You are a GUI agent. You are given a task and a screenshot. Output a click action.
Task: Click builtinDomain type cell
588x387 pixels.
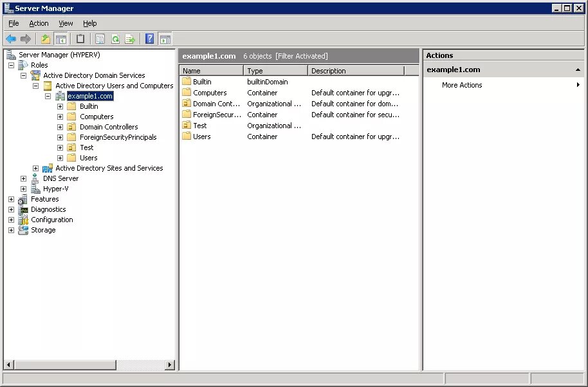click(268, 82)
